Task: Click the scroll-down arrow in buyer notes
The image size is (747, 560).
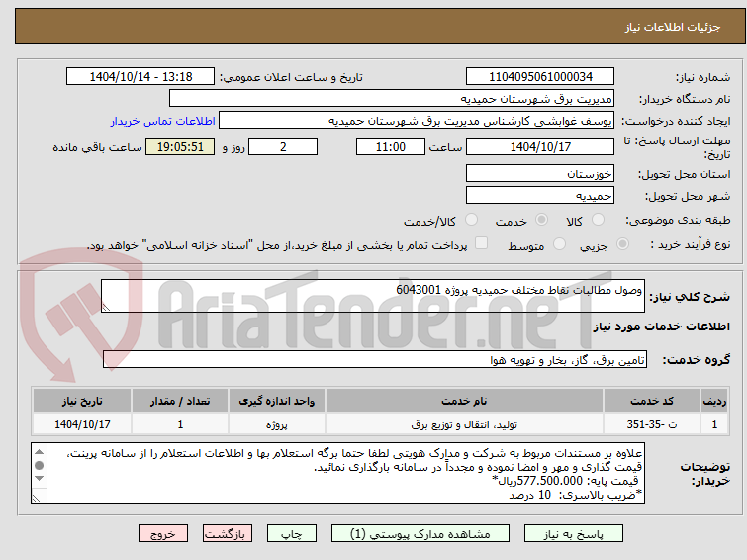Action: [x=40, y=478]
